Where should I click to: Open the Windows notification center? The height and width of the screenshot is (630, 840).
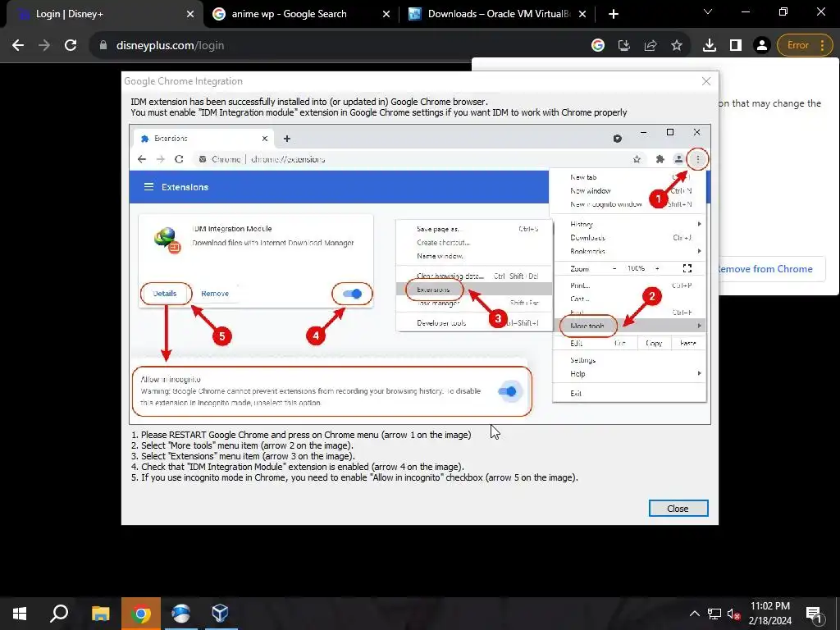coord(815,614)
